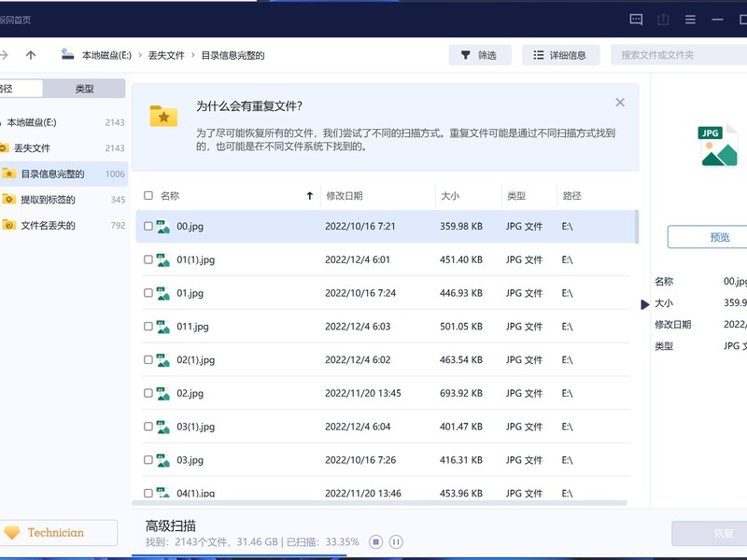Open the feedback chat icon in title bar
The image size is (747, 560).
(636, 20)
